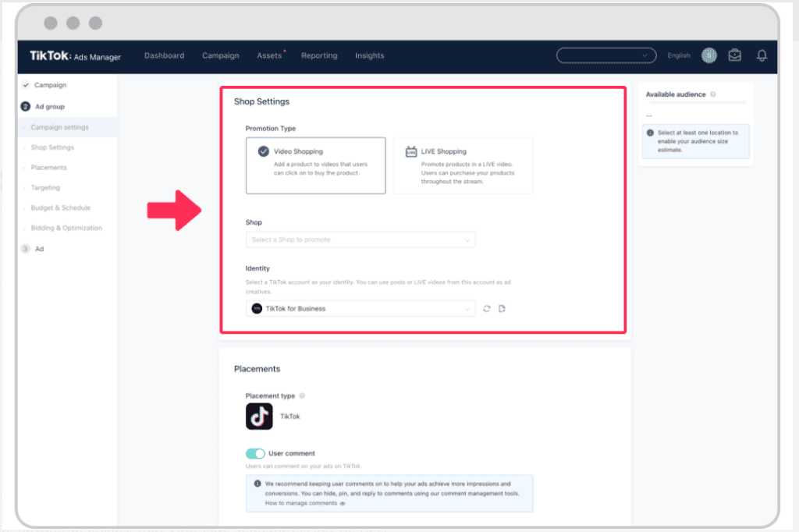Click the LIVE Shopping calendar icon
The height and width of the screenshot is (532, 799).
(x=410, y=151)
